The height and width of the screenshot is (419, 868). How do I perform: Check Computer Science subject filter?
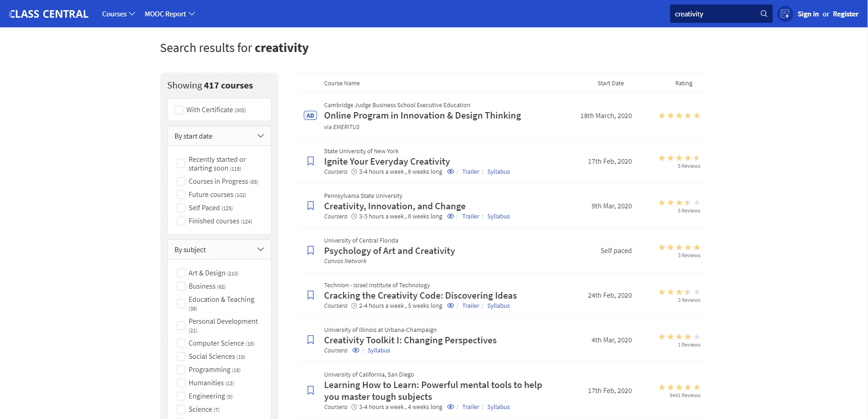181,343
